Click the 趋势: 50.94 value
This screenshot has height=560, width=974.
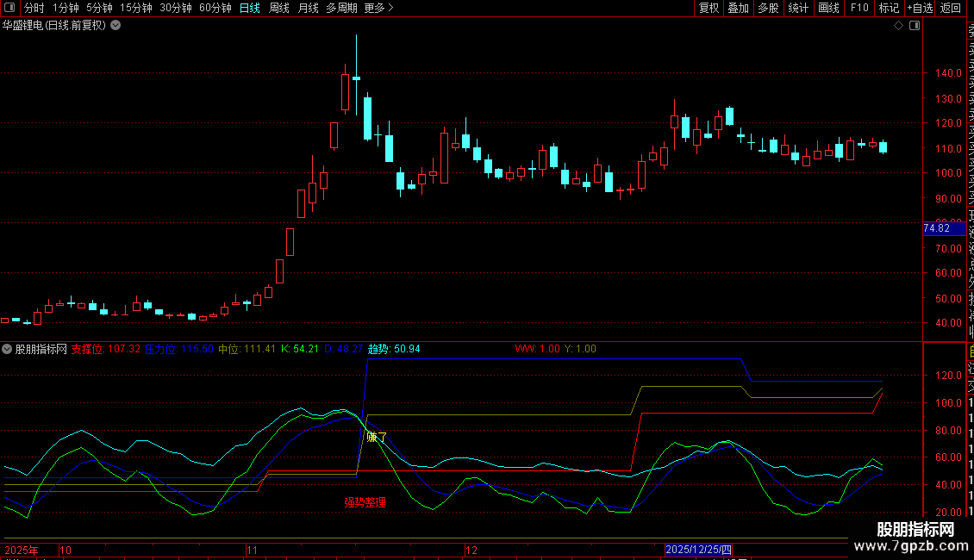(x=394, y=349)
